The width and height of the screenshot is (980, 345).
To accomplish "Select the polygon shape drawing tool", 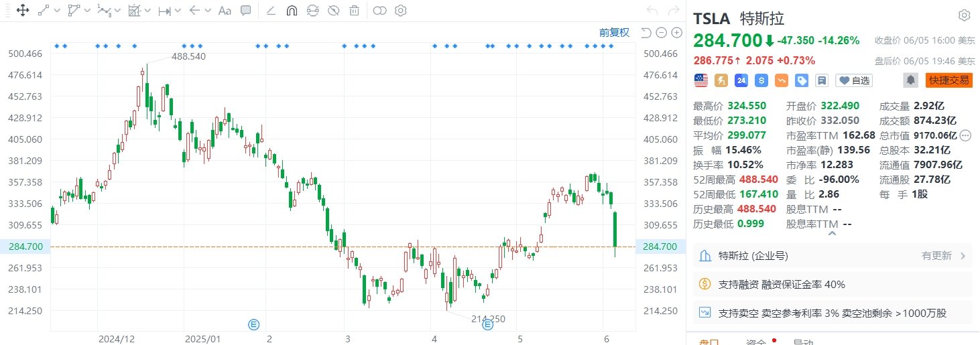I will 74,11.
